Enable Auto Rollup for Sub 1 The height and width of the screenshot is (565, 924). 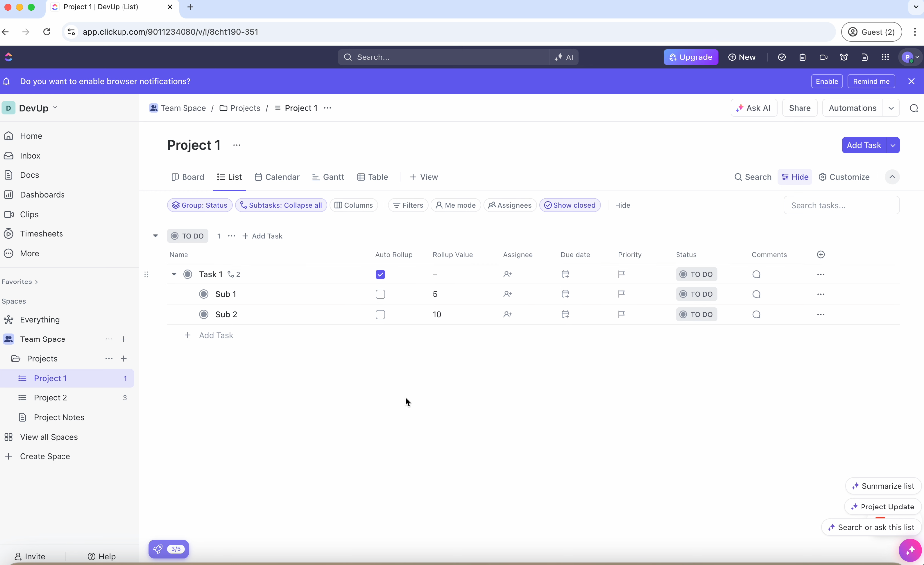point(380,294)
